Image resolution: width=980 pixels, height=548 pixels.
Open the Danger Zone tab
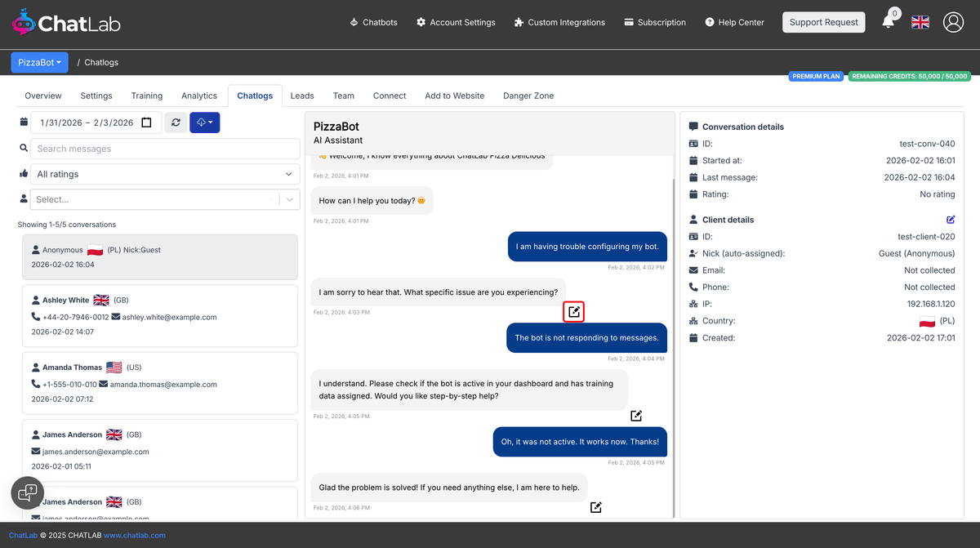pos(528,96)
